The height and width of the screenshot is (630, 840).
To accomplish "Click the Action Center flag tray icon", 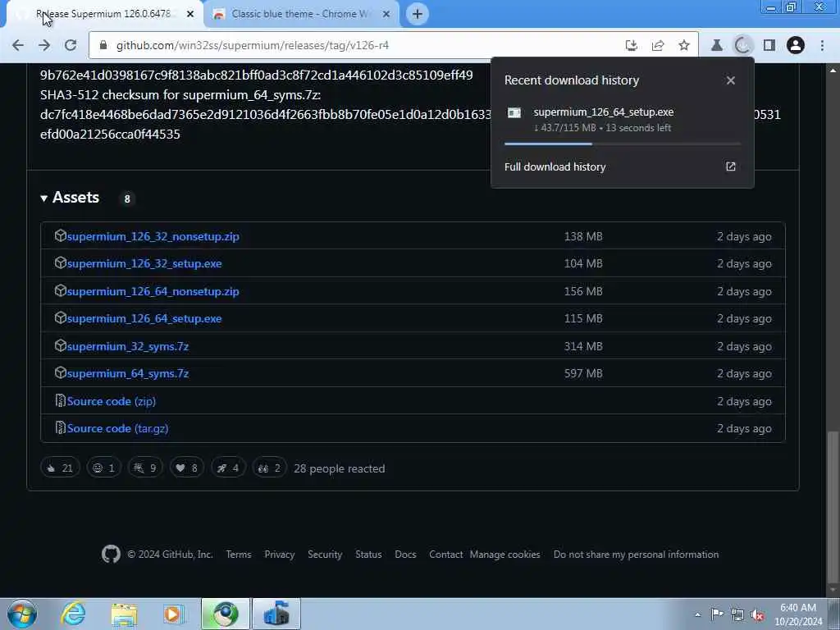I will coord(717,614).
